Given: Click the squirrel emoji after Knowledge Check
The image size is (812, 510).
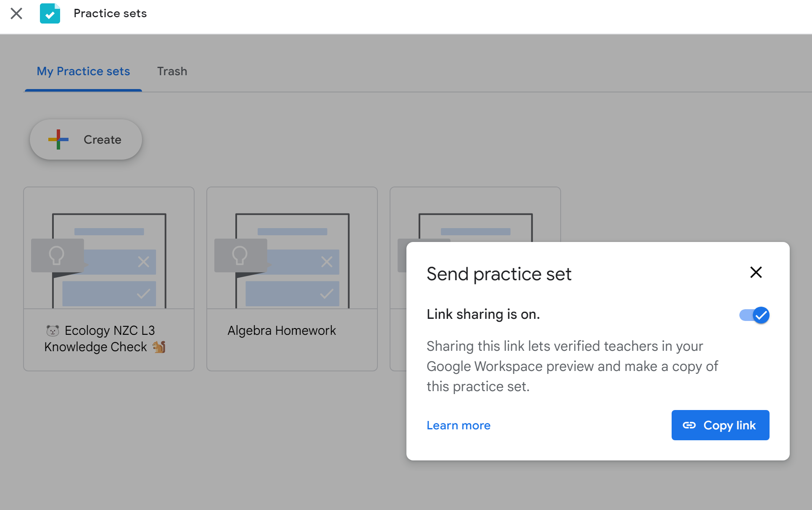Looking at the screenshot, I should click(159, 347).
